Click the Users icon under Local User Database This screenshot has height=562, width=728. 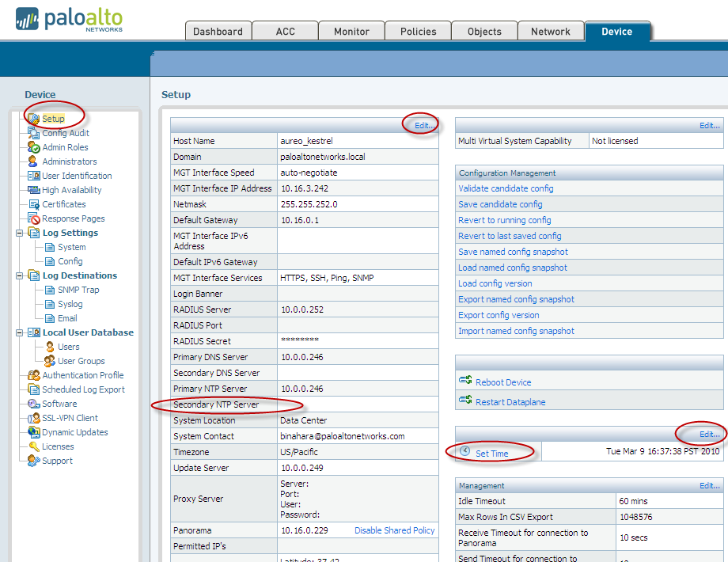coord(50,347)
